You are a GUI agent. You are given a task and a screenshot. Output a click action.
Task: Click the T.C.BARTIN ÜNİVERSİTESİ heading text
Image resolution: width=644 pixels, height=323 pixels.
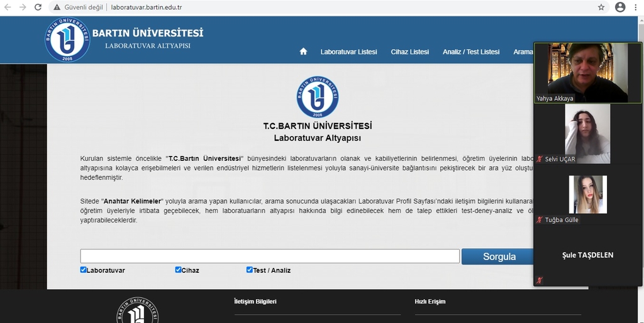318,126
